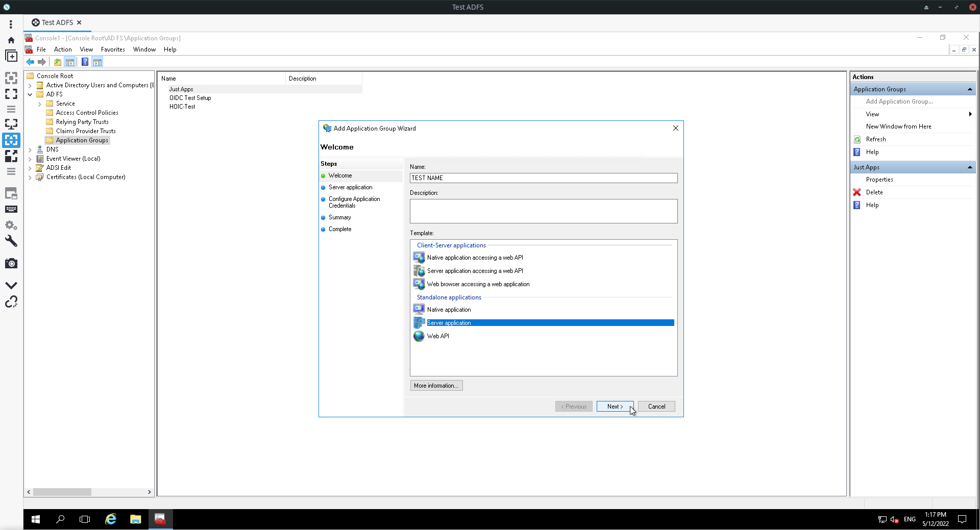Click the Forward arrow toolbar icon
980x530 pixels.
[x=42, y=62]
